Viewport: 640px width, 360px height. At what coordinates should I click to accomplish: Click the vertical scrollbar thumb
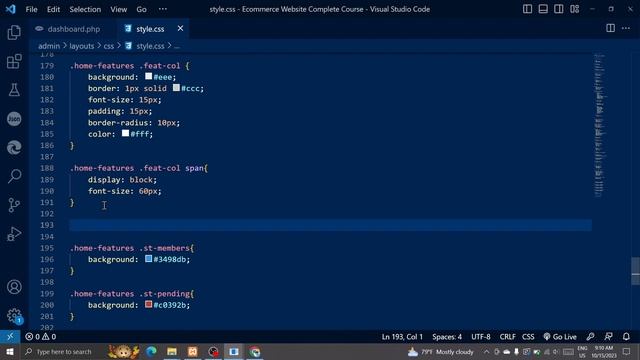pyautogui.click(x=636, y=271)
